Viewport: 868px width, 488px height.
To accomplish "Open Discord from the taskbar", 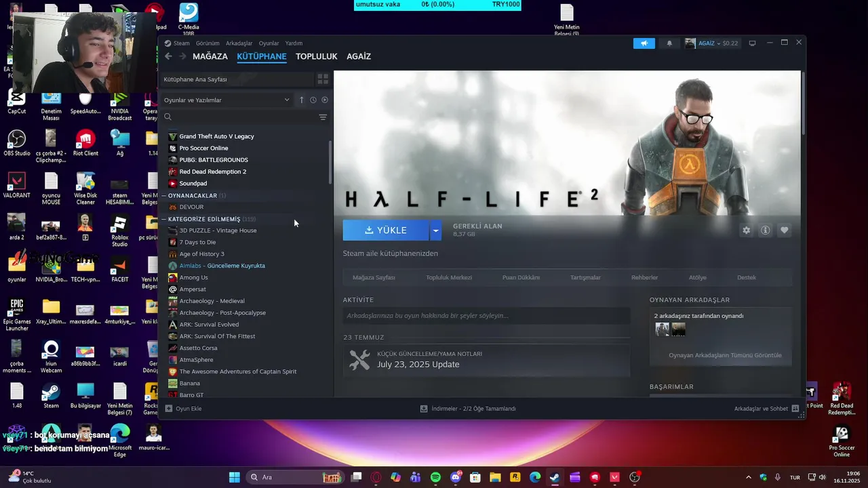I will click(456, 477).
